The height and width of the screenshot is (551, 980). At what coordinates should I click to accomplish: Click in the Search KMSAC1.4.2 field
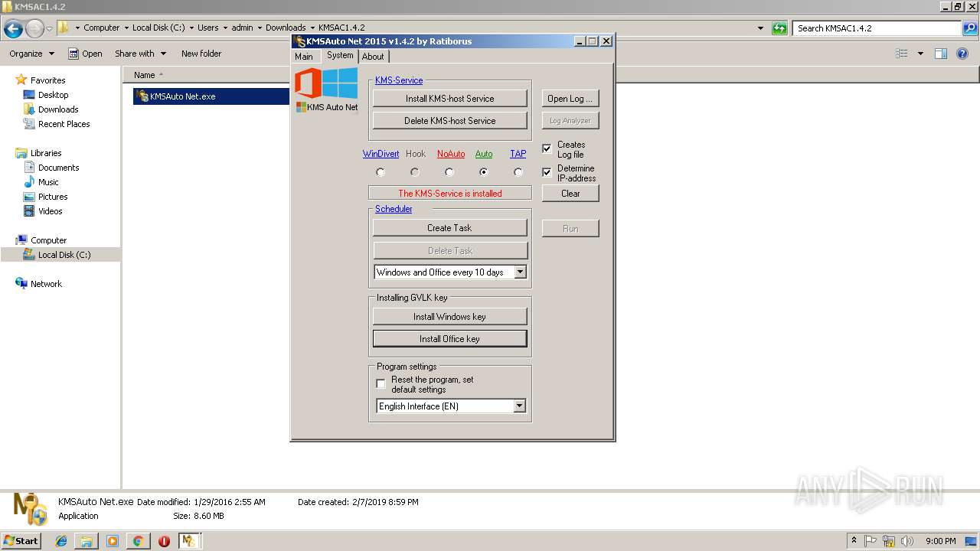877,28
